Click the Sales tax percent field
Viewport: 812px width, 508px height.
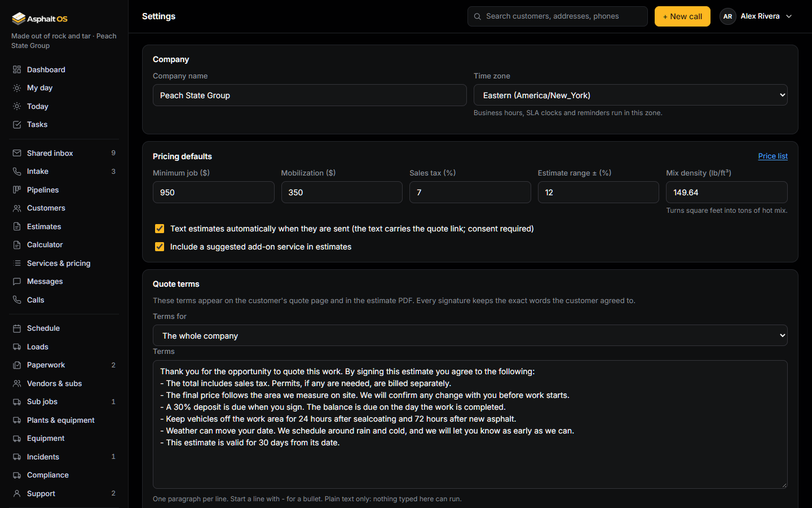click(x=470, y=192)
